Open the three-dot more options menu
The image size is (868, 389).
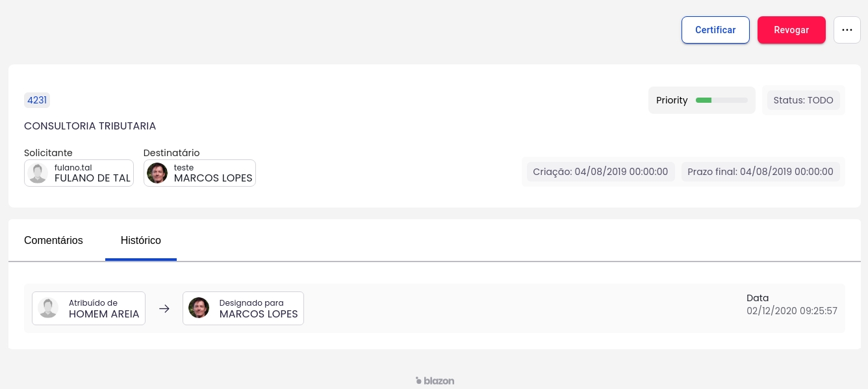847,30
